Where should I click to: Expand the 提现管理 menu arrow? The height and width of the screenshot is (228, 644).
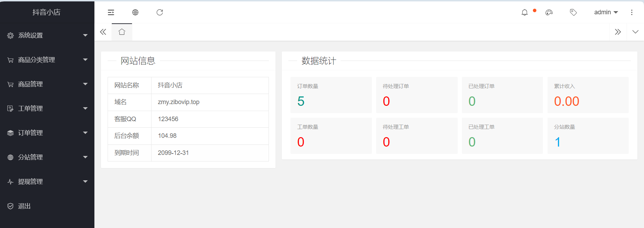(85, 182)
